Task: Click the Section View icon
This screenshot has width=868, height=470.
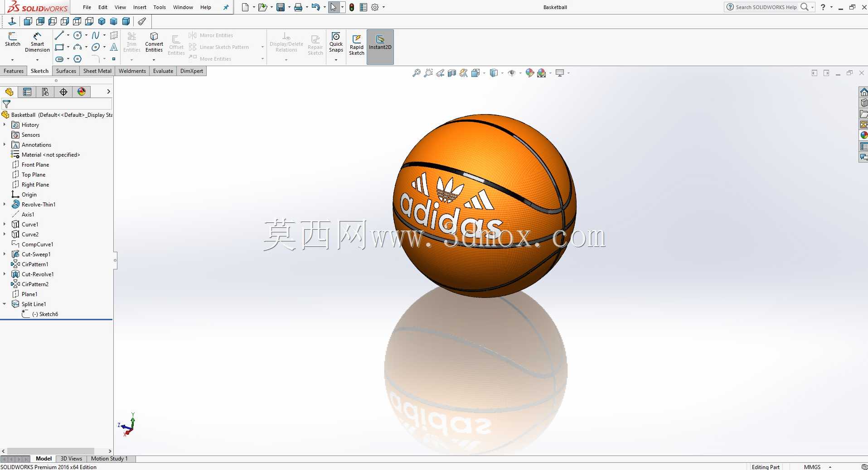Action: coord(452,73)
